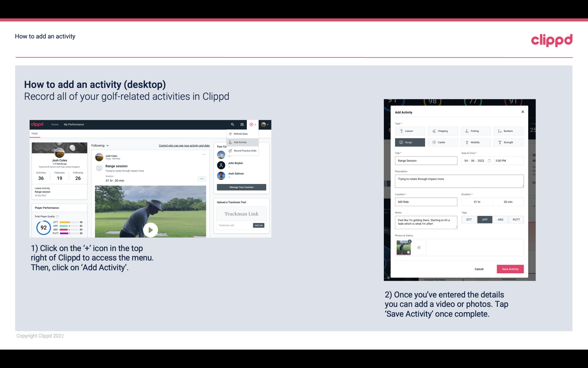Screen dimensions: 588x368
Task: Select the Putting activity type
Action: [x=475, y=131]
